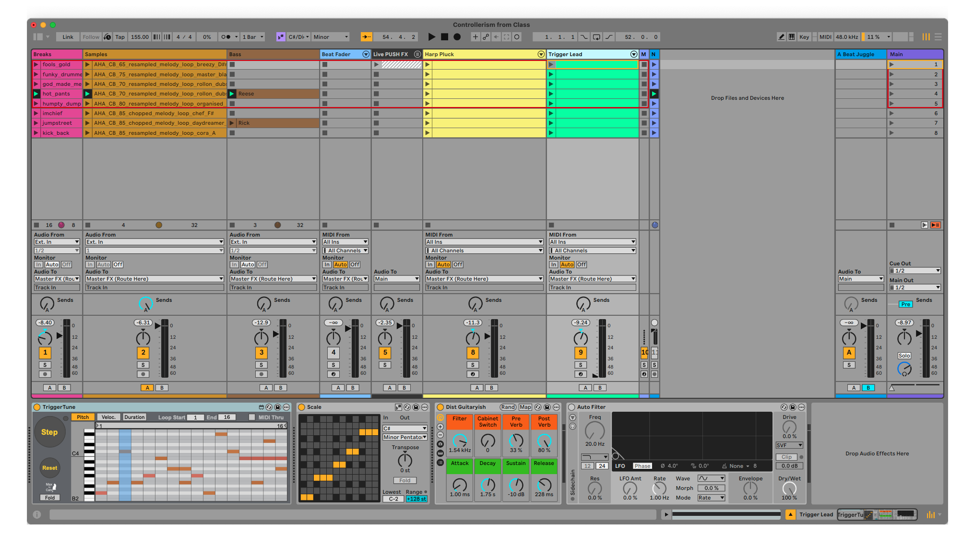Click the Scale Mode sharp/flat icon

tap(281, 37)
